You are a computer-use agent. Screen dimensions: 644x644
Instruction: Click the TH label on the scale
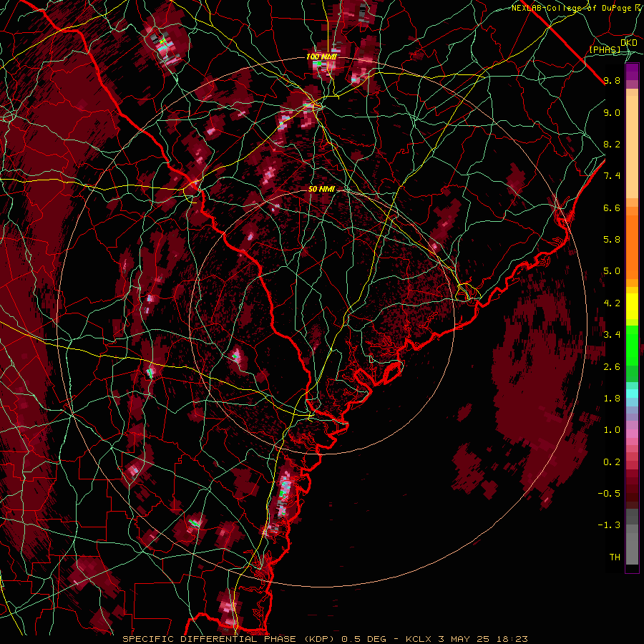tap(615, 557)
